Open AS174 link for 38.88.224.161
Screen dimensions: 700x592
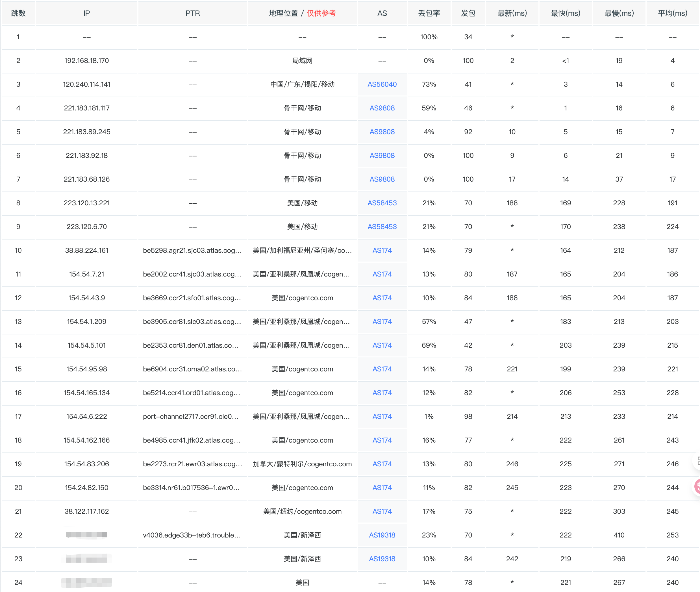(x=382, y=250)
